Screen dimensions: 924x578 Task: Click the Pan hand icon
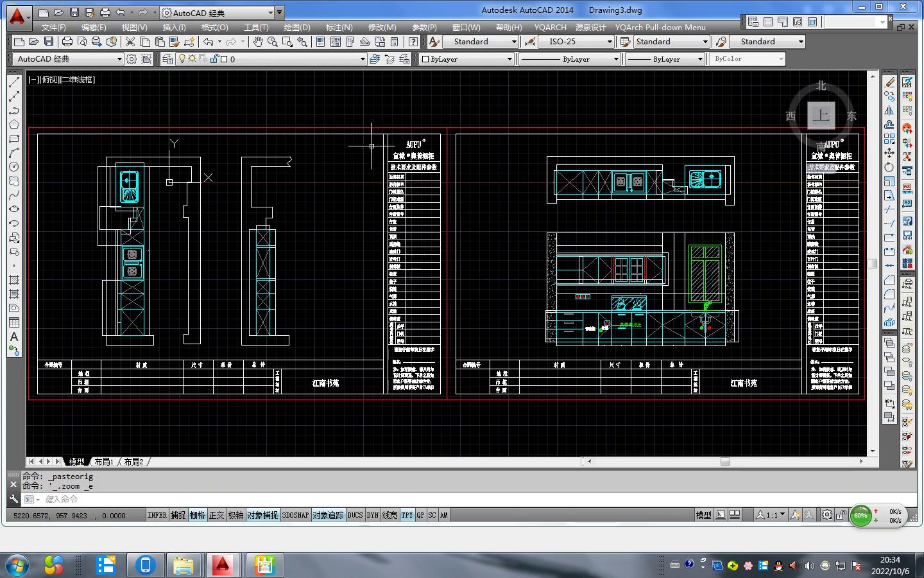pyautogui.click(x=257, y=42)
